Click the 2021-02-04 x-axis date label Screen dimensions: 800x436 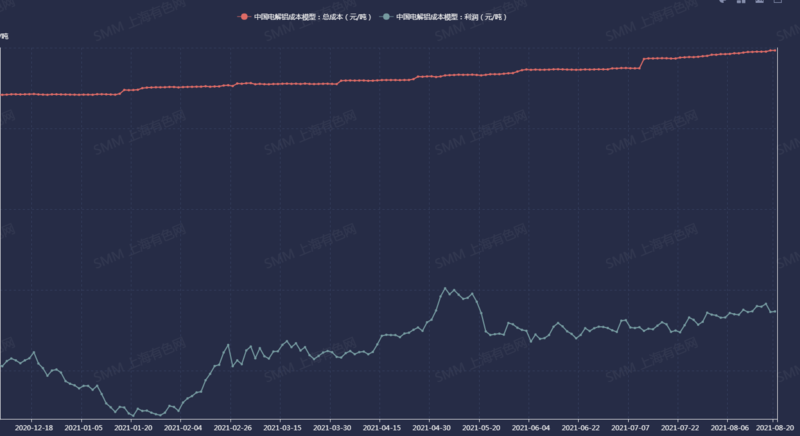(x=183, y=428)
